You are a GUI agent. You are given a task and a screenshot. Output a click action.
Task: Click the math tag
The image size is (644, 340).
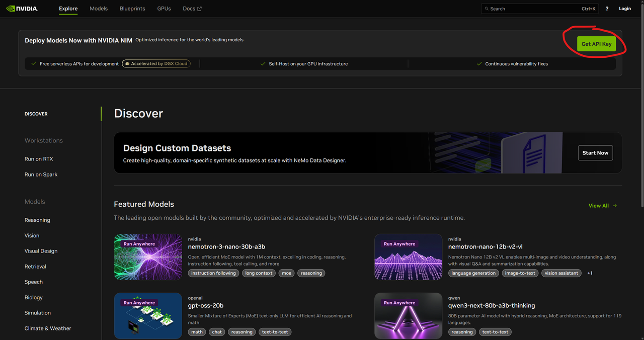(x=197, y=332)
